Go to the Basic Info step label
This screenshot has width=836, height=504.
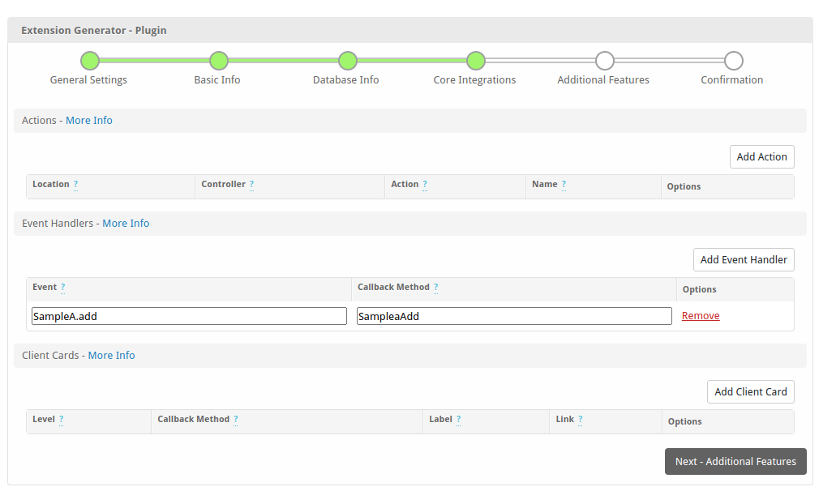(x=217, y=80)
